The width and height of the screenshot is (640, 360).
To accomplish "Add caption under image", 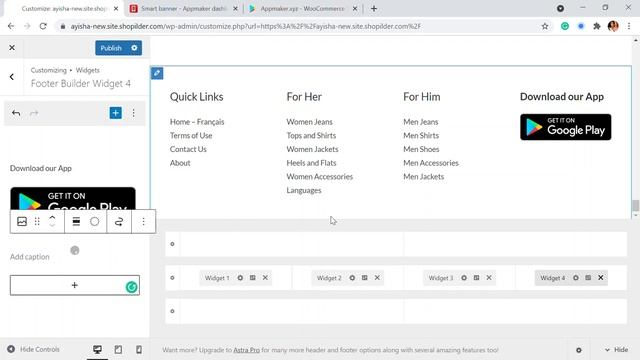I will pyautogui.click(x=30, y=257).
